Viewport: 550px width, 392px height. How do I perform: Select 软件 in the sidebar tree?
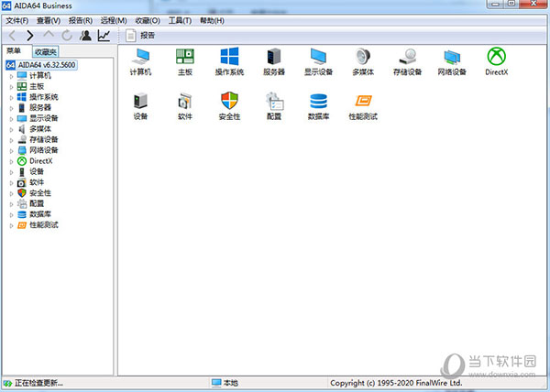click(37, 182)
